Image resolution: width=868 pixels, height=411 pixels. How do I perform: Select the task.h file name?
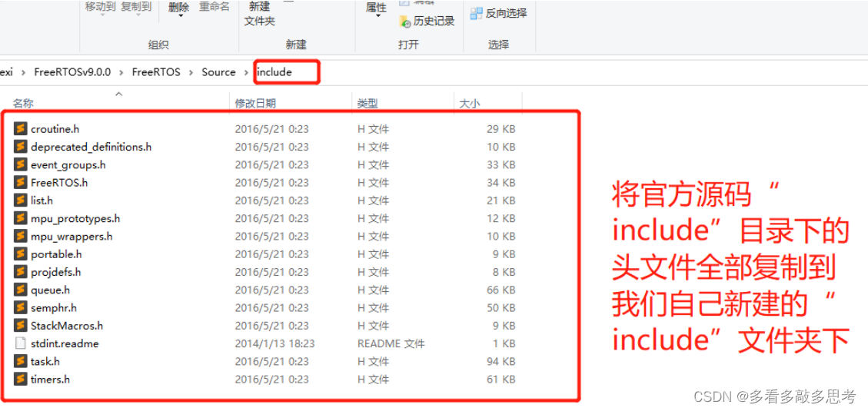tap(45, 362)
